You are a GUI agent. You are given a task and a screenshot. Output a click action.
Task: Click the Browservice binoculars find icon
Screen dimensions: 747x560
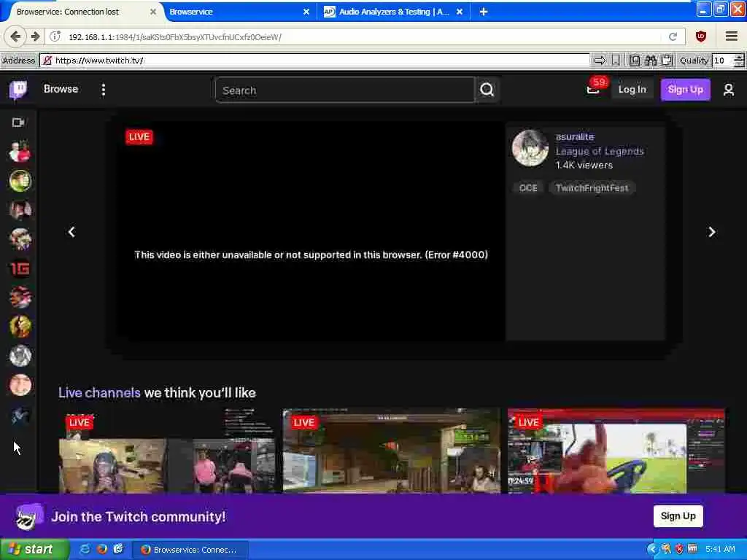(651, 60)
